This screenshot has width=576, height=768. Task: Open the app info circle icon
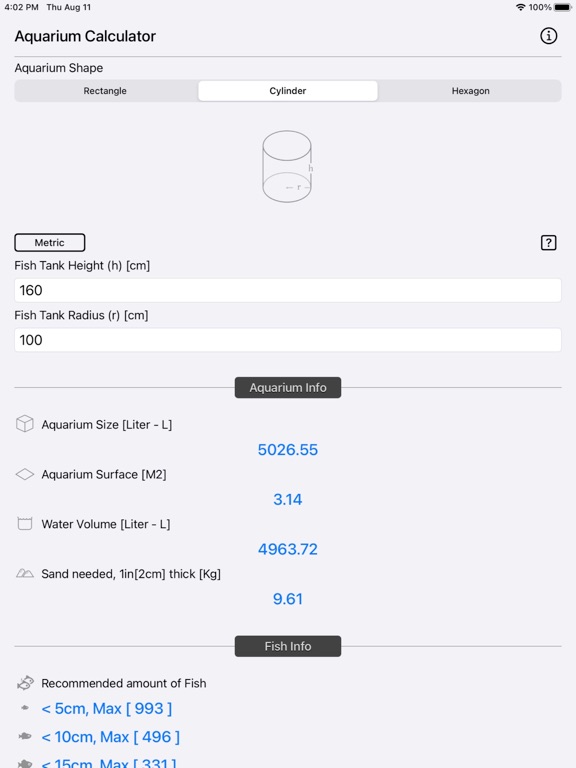548,36
